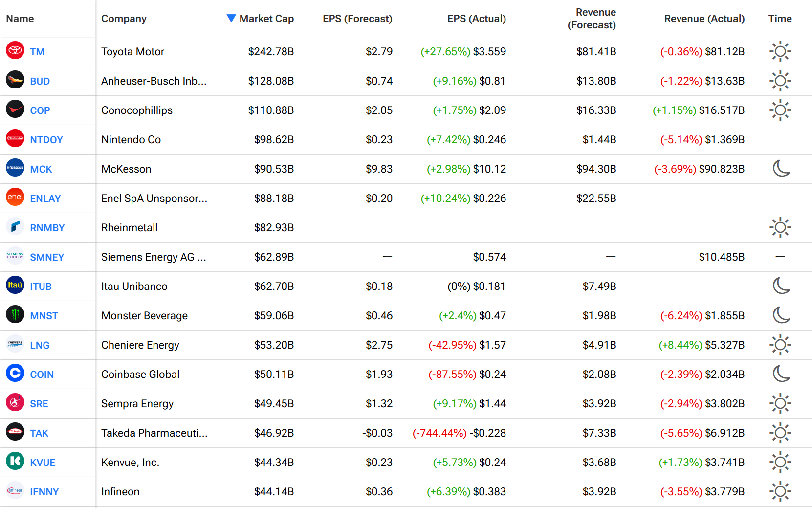Select the (-744.44%) -$0.228 EPS cell
Viewport: 812px width, 508px height.
459,433
